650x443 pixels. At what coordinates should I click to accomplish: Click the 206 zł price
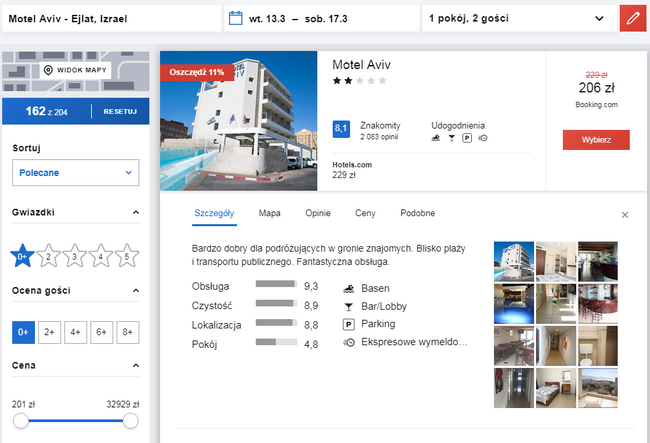[x=596, y=88]
